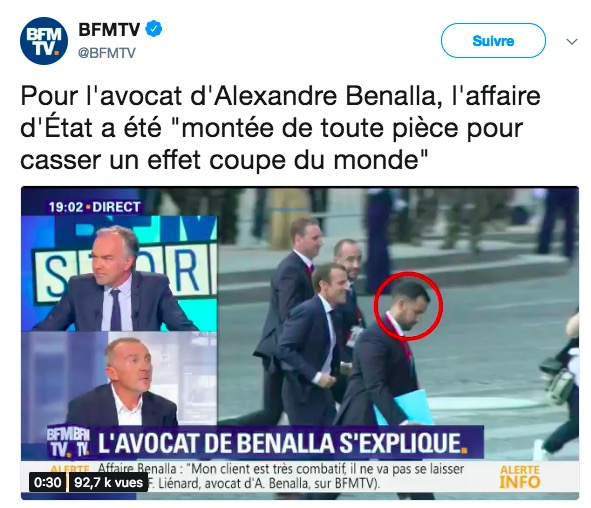Expand the tweet options chevron menu
The width and height of the screenshot is (591, 508).
[572, 41]
